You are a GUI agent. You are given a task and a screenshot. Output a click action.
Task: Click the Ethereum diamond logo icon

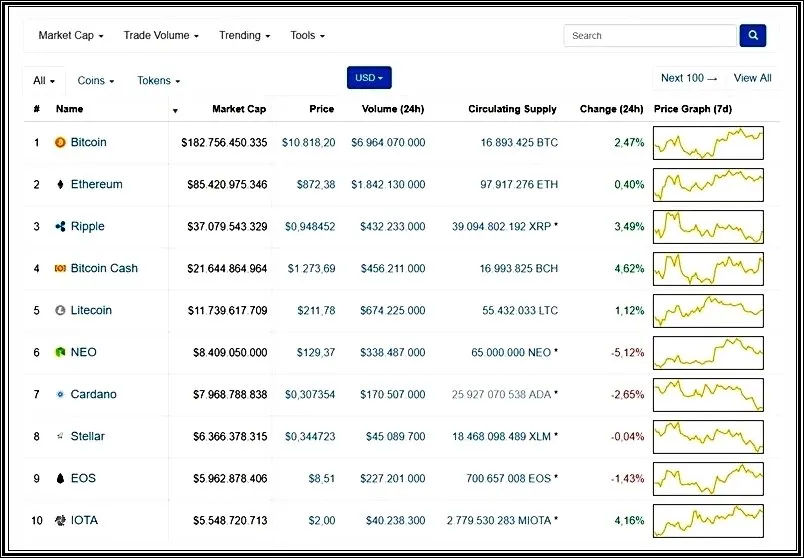point(60,185)
